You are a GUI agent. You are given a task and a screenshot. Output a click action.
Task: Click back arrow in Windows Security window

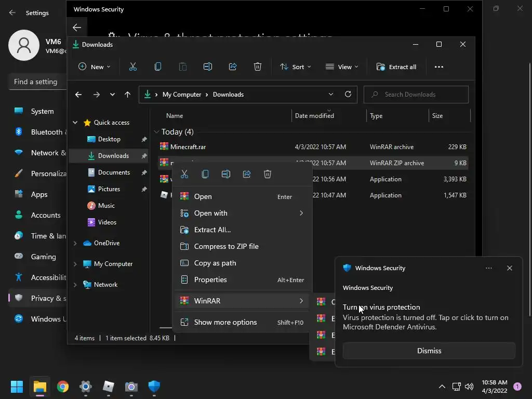tap(77, 28)
